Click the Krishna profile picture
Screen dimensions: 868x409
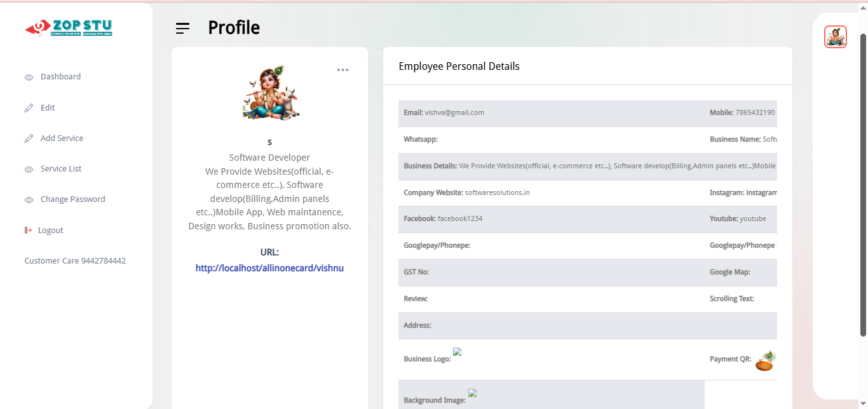point(270,93)
